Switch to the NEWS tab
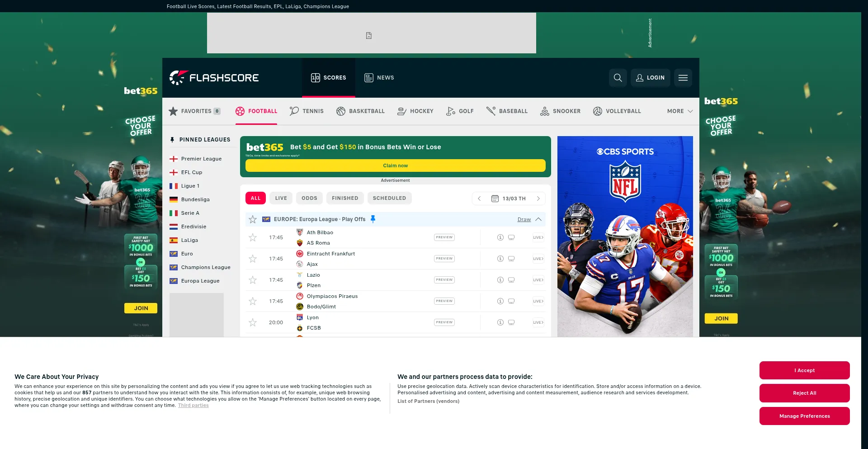 [x=379, y=78]
